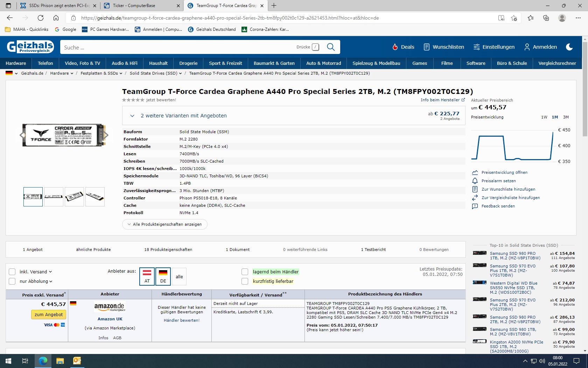Open Hardware breadcrumb dropdown
This screenshot has width=588, height=368.
[62, 73]
